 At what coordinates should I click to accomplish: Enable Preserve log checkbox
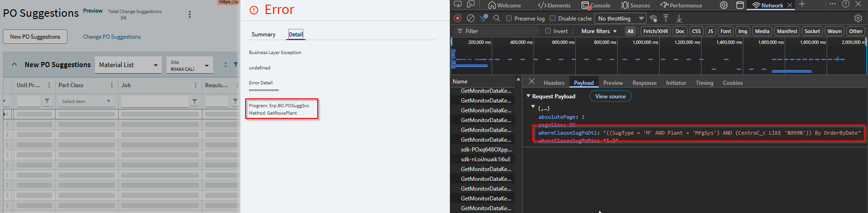509,19
